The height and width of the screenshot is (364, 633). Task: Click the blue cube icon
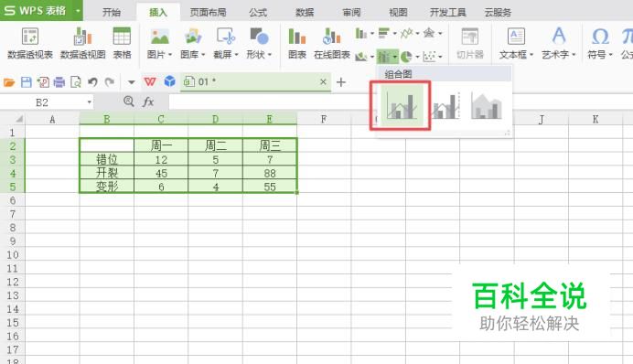click(x=170, y=81)
